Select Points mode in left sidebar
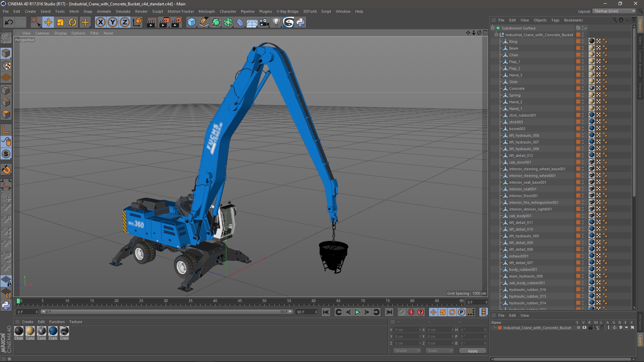Image resolution: width=644 pixels, height=362 pixels. pyautogui.click(x=6, y=90)
